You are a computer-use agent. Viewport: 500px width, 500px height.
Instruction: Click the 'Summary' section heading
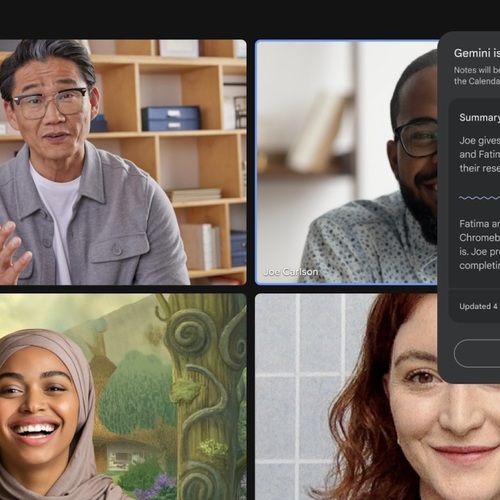coord(479,117)
